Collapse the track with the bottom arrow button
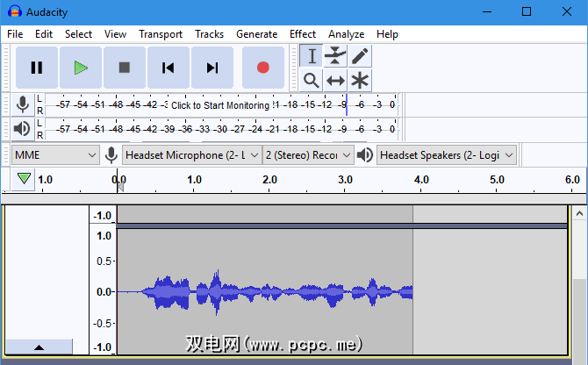The image size is (588, 365). tap(39, 347)
